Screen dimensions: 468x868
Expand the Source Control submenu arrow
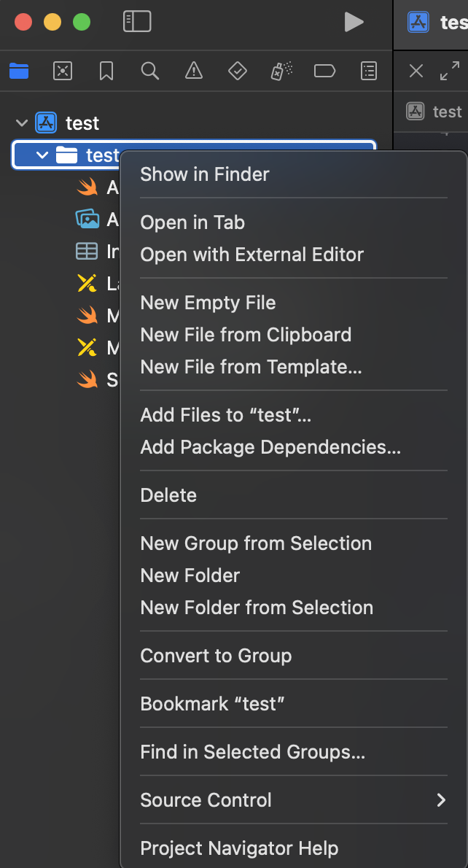pyautogui.click(x=440, y=800)
